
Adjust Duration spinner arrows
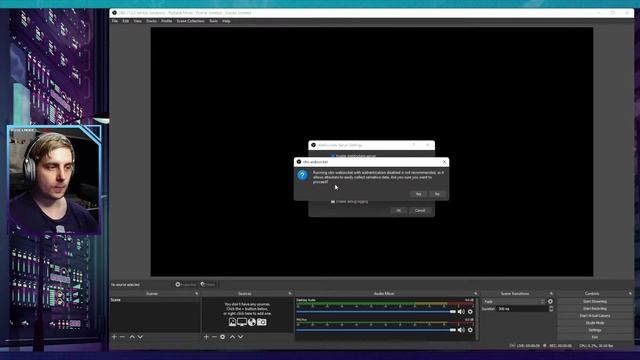(x=551, y=309)
